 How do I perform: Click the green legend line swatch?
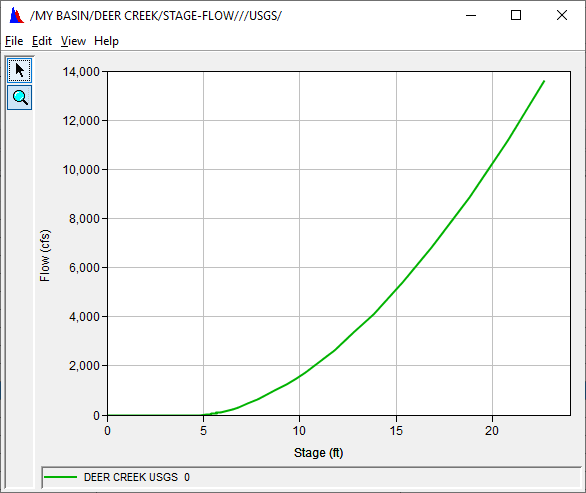pos(60,477)
